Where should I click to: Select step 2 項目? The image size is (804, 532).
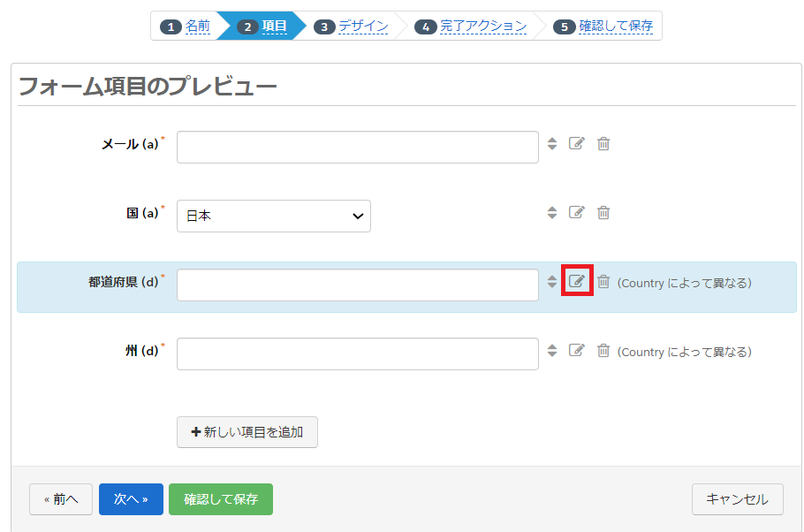pyautogui.click(x=274, y=26)
